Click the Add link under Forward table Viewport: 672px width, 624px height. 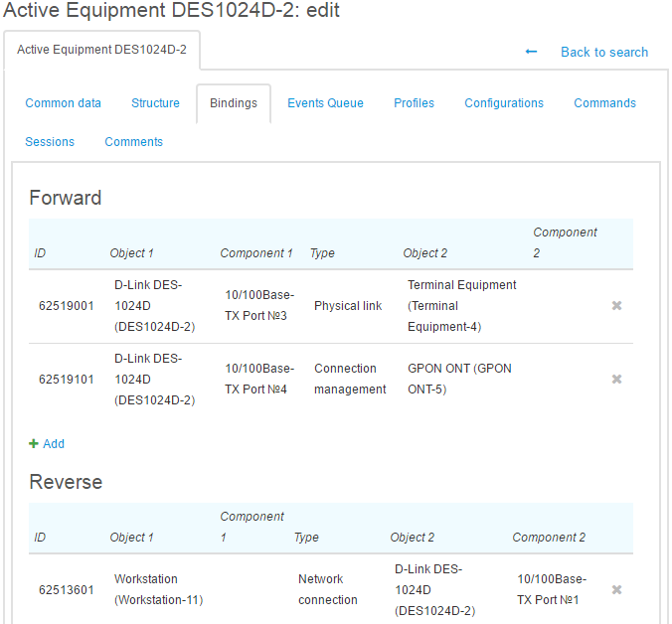pos(54,444)
